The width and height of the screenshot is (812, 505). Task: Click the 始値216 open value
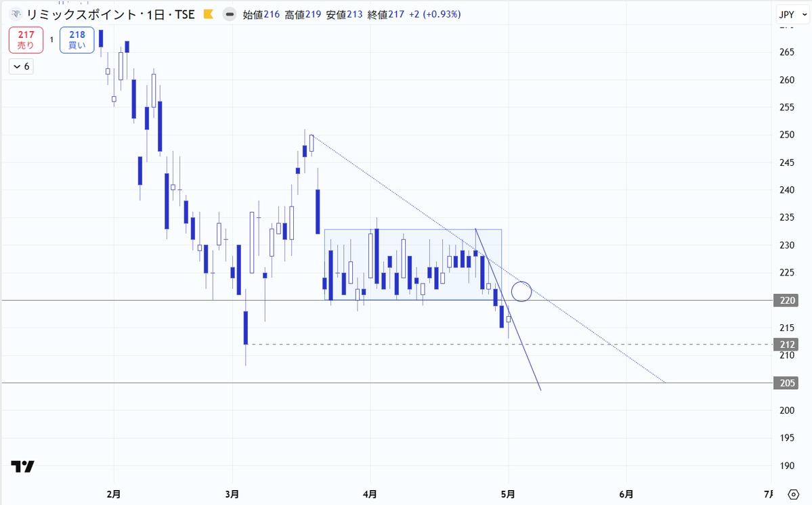(x=261, y=14)
